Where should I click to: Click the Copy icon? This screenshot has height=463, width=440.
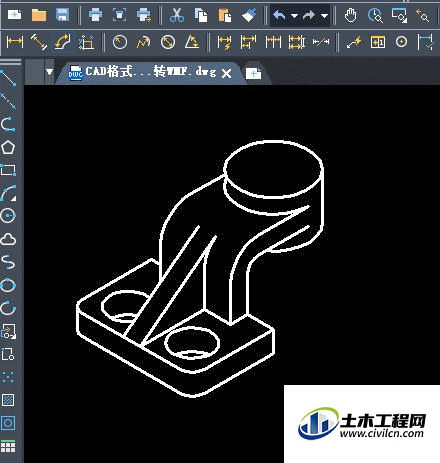click(201, 15)
